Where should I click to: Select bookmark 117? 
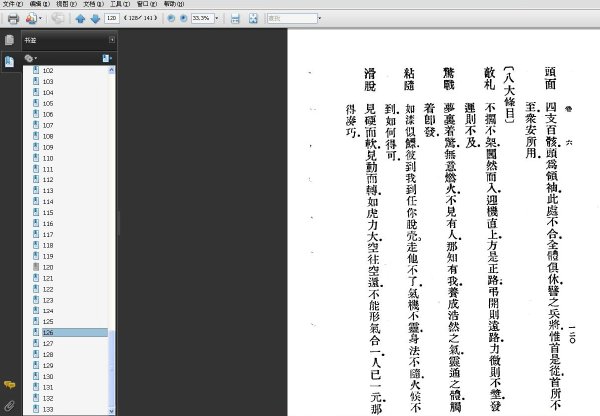48,234
